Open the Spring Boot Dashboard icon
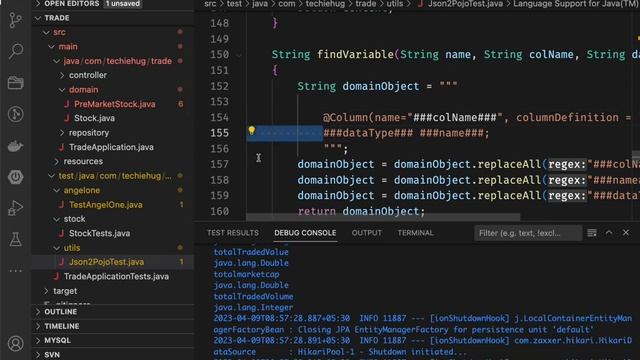 point(16,177)
